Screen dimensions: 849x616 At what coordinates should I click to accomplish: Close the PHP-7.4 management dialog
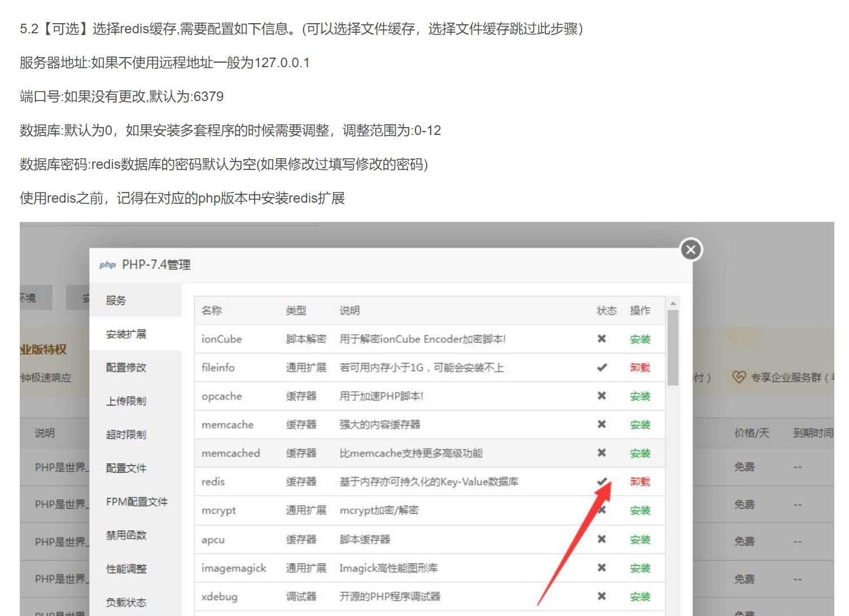[x=691, y=250]
